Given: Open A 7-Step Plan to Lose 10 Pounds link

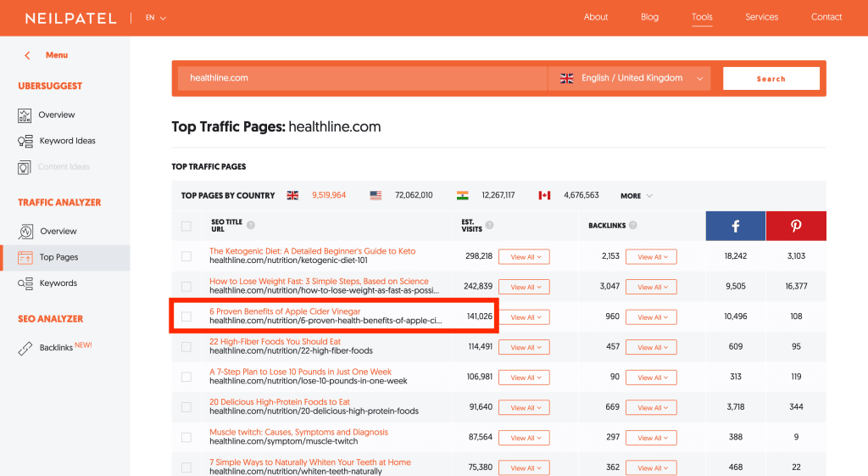Looking at the screenshot, I should pos(300,372).
